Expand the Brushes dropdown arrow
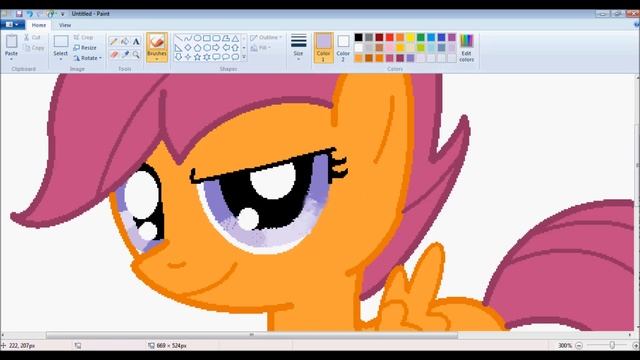The height and width of the screenshot is (360, 640). tap(157, 60)
